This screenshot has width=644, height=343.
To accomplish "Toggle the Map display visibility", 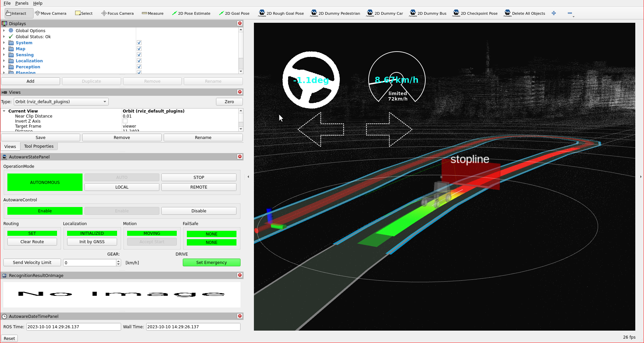I will tap(139, 49).
